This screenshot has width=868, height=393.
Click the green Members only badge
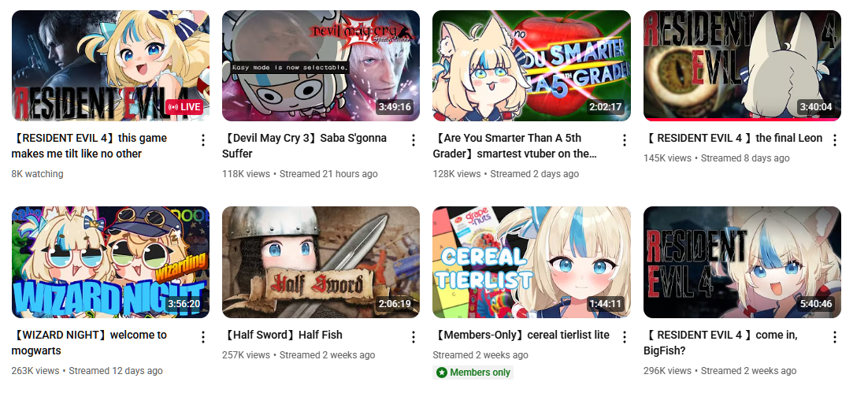pos(473,373)
